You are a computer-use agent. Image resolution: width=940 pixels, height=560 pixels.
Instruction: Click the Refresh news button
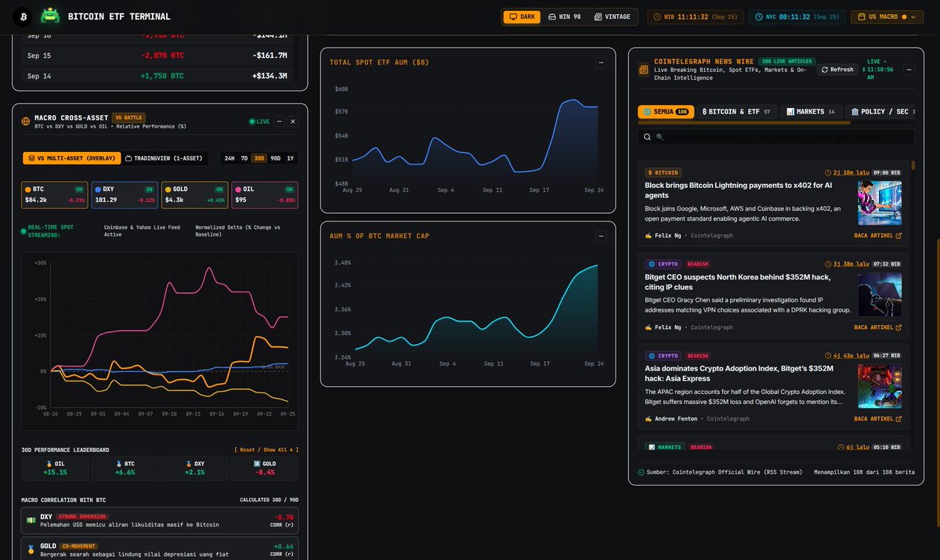tap(837, 69)
